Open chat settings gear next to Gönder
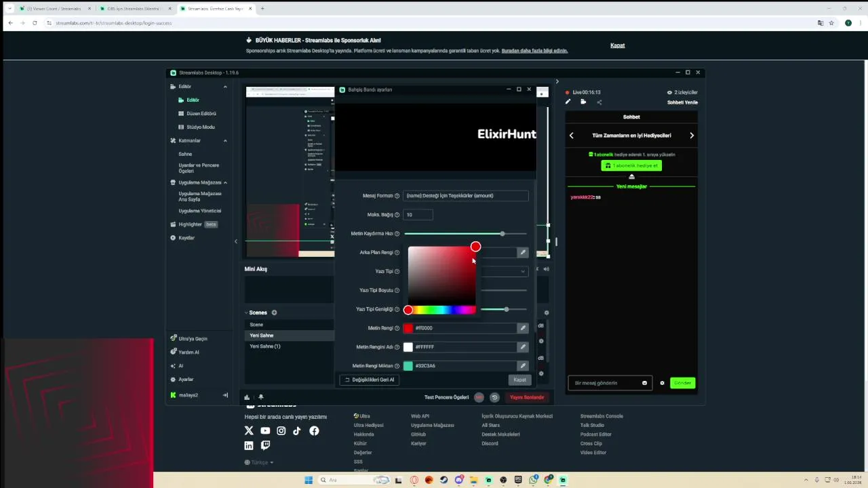 coord(662,383)
